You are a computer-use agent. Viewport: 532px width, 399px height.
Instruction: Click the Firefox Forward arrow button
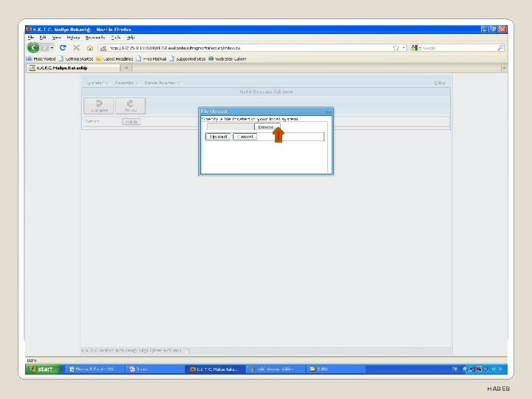pyautogui.click(x=44, y=48)
